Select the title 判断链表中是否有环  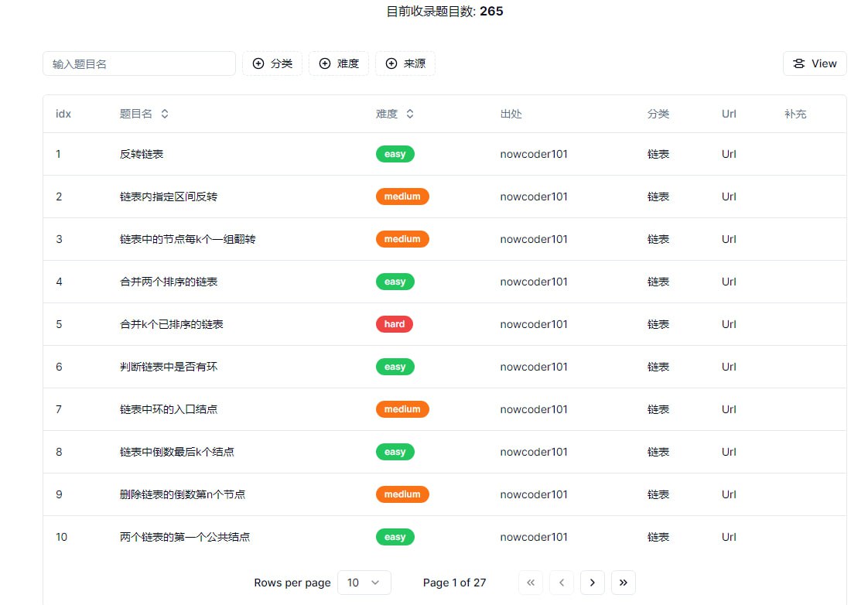coord(169,367)
